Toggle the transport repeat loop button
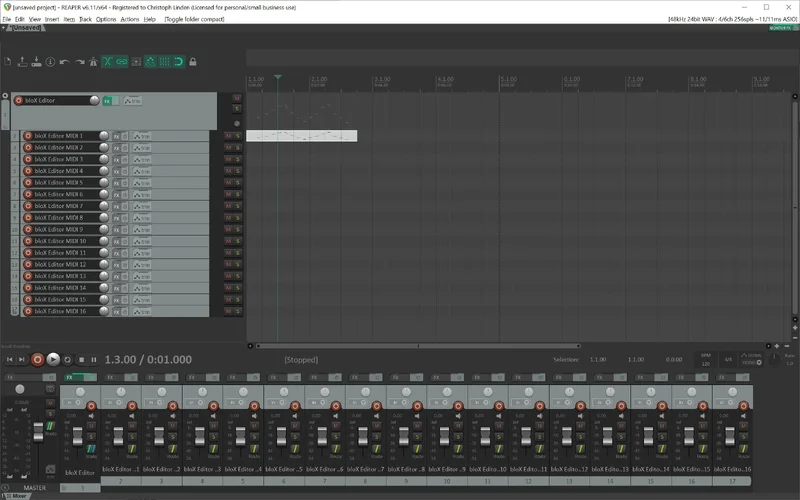 [67, 359]
